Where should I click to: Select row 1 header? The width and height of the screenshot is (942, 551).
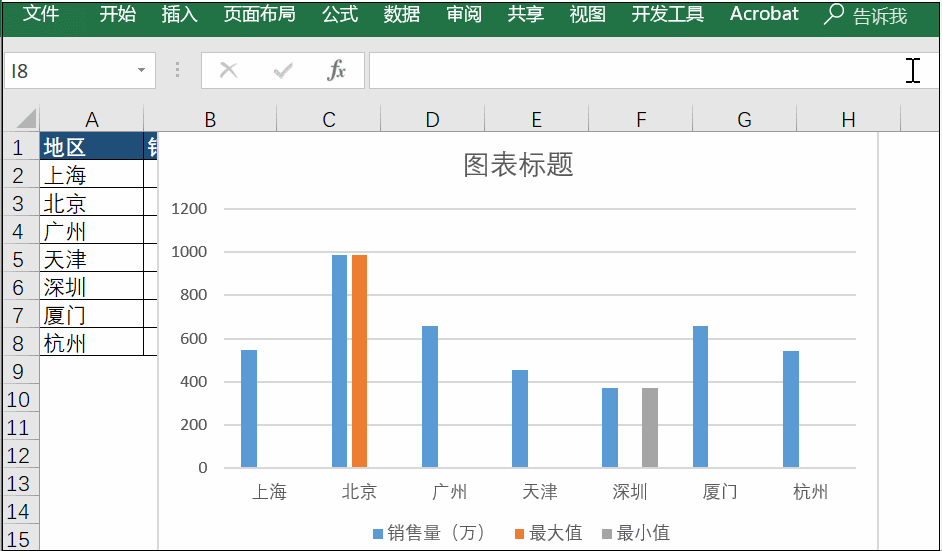pos(20,147)
